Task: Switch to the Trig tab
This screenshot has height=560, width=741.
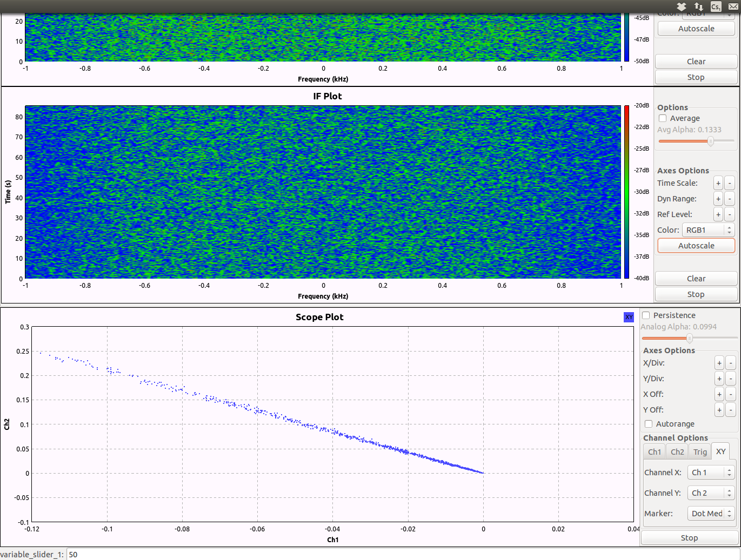Action: 700,452
